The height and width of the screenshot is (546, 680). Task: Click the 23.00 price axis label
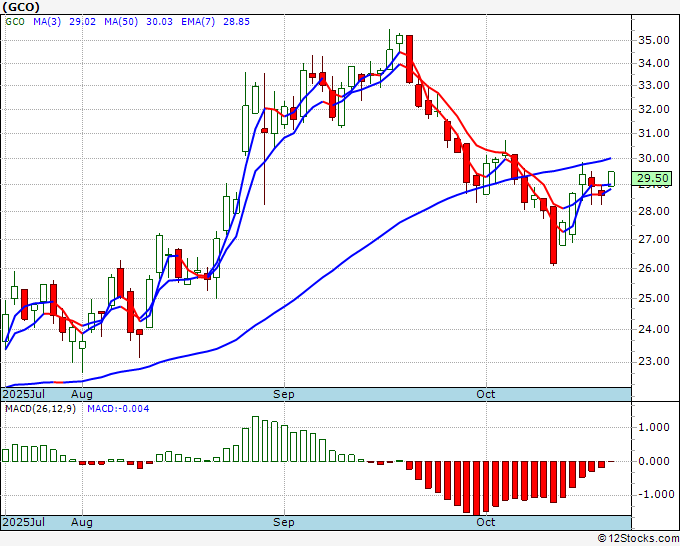tap(654, 361)
